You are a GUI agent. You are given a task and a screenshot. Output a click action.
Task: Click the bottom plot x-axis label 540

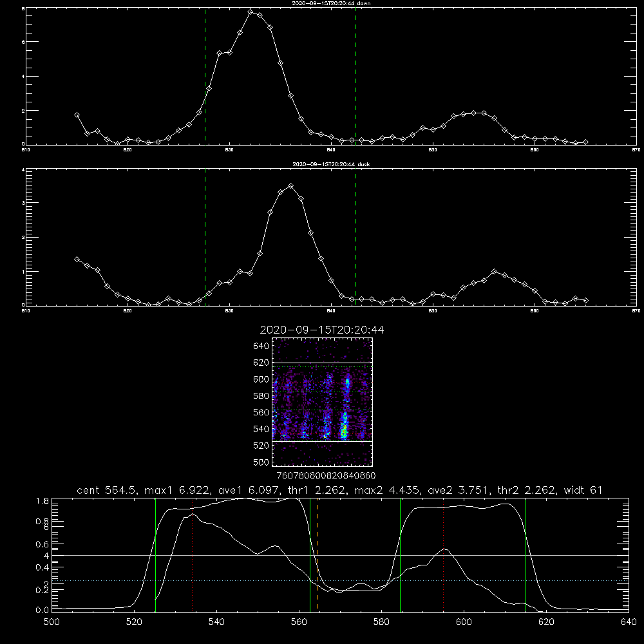click(216, 622)
